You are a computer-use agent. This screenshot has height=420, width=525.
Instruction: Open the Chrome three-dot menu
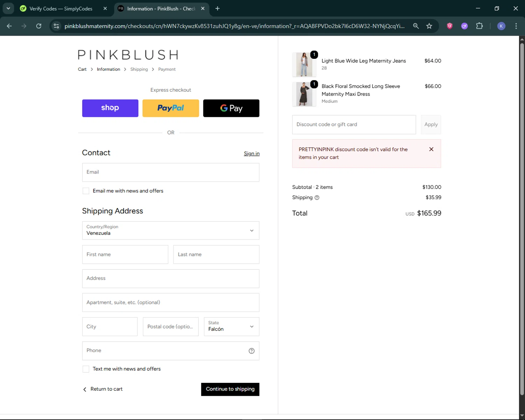(516, 26)
